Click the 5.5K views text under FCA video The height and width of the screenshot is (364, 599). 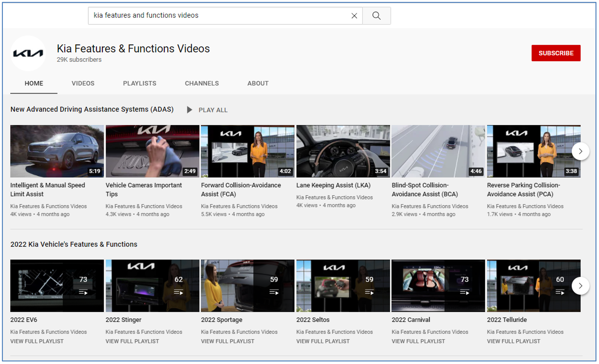214,214
